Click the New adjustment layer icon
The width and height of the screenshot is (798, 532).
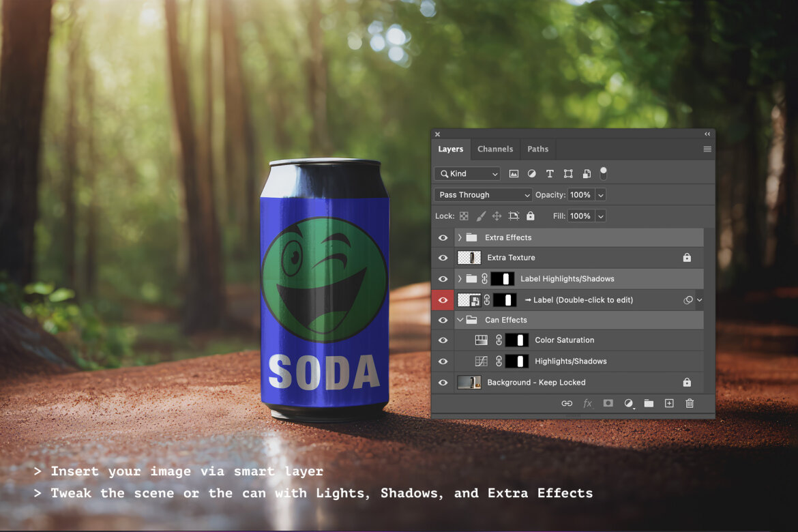click(628, 403)
